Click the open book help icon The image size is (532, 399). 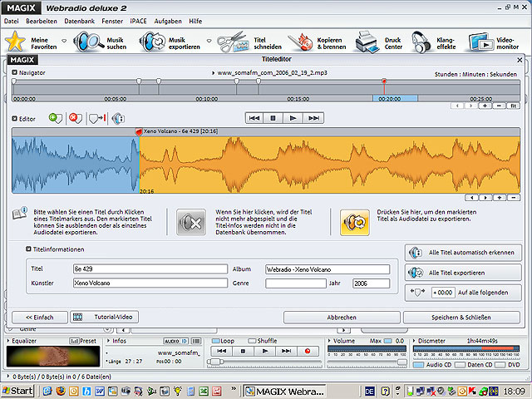coord(20,213)
